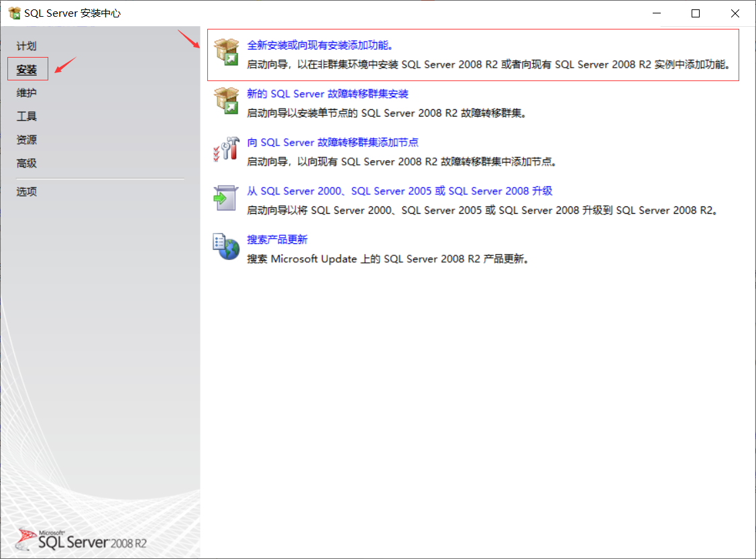Click the new installation box icon
The height and width of the screenshot is (559, 756).
pos(227,52)
